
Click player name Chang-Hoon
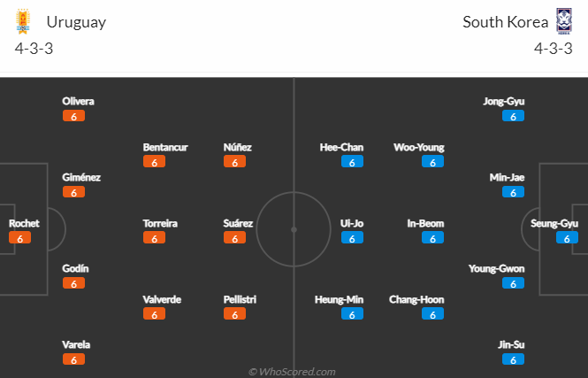[x=416, y=299]
